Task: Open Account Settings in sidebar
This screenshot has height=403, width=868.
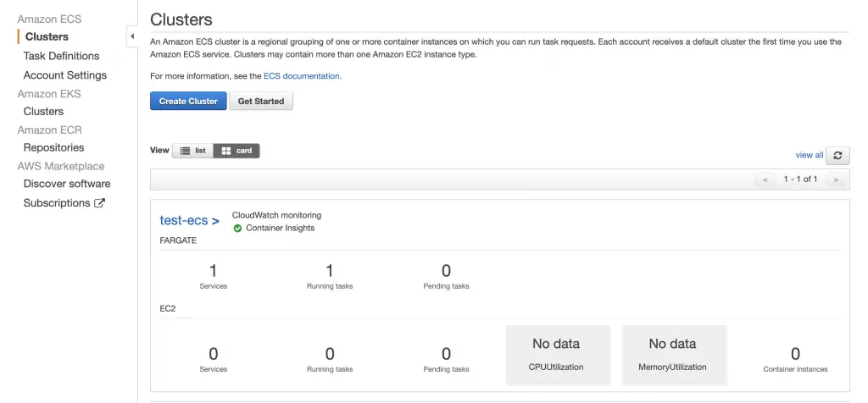Action: (64, 75)
